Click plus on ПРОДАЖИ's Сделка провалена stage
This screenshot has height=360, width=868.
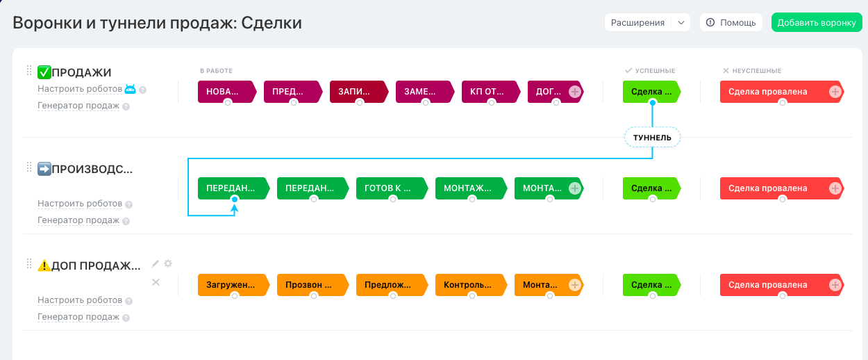[x=835, y=92]
